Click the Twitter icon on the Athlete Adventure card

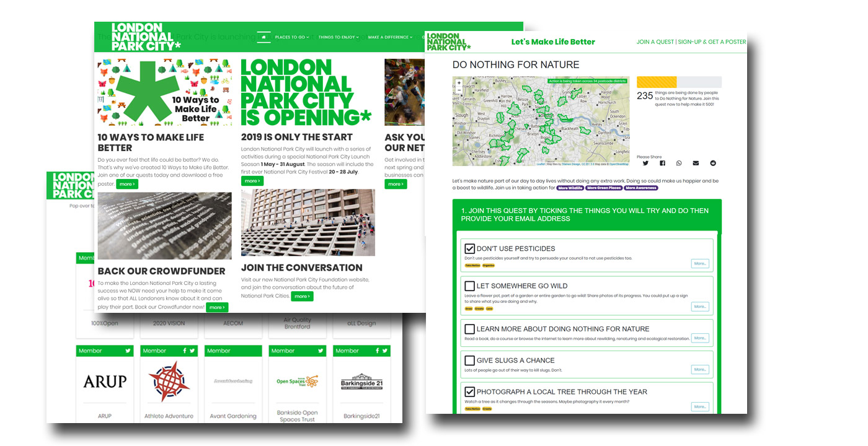click(x=192, y=351)
